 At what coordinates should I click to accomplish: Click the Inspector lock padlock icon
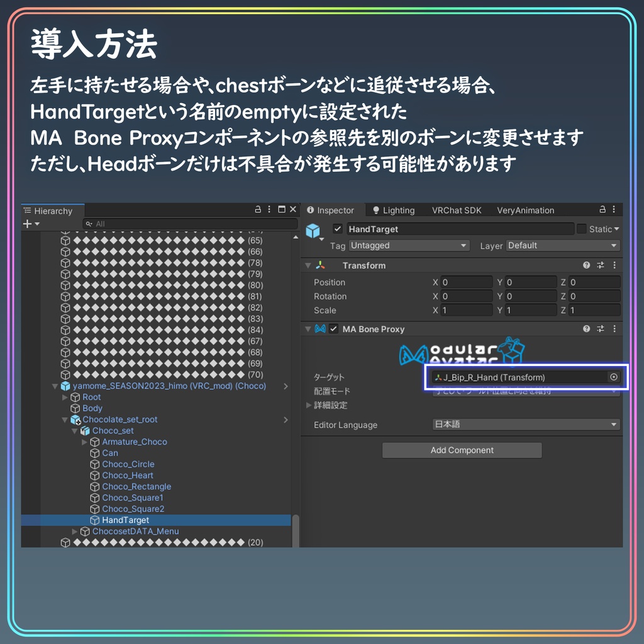602,209
